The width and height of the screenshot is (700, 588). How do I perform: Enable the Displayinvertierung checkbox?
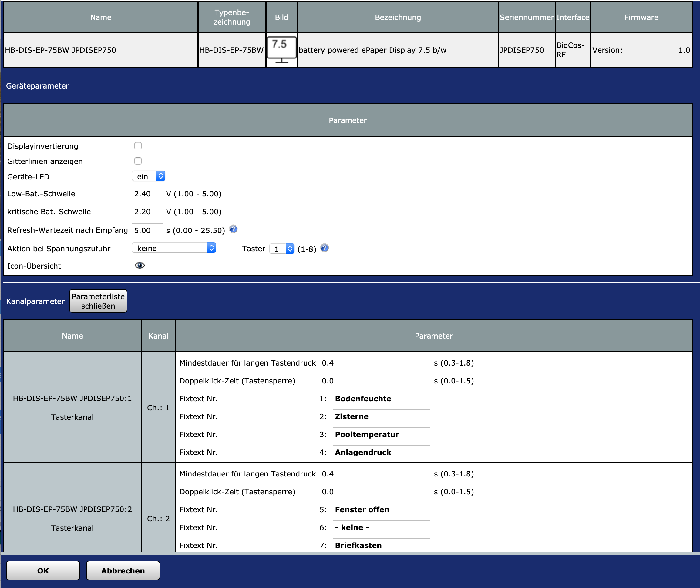pos(138,146)
